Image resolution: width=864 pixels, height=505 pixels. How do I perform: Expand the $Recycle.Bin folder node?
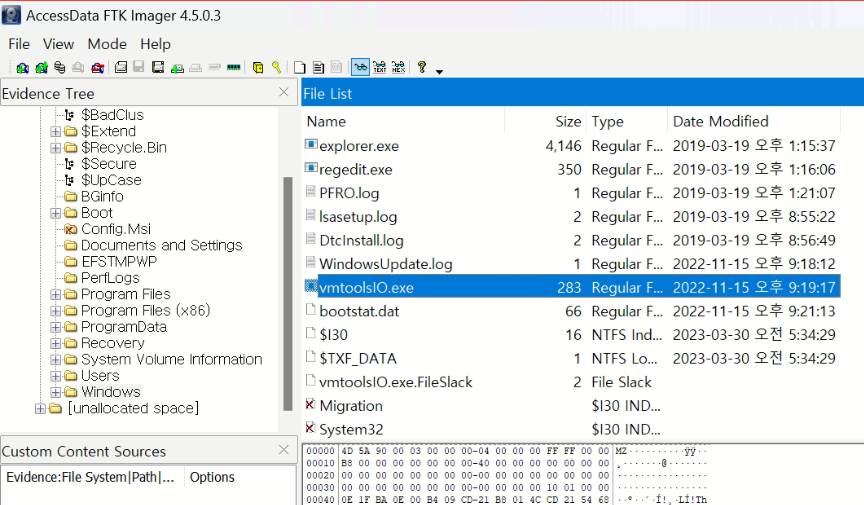click(56, 148)
